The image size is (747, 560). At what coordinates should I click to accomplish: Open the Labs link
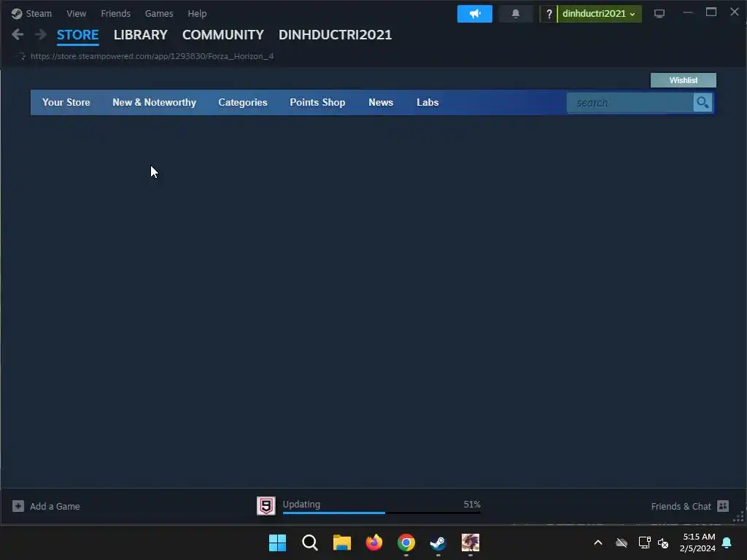pyautogui.click(x=427, y=102)
